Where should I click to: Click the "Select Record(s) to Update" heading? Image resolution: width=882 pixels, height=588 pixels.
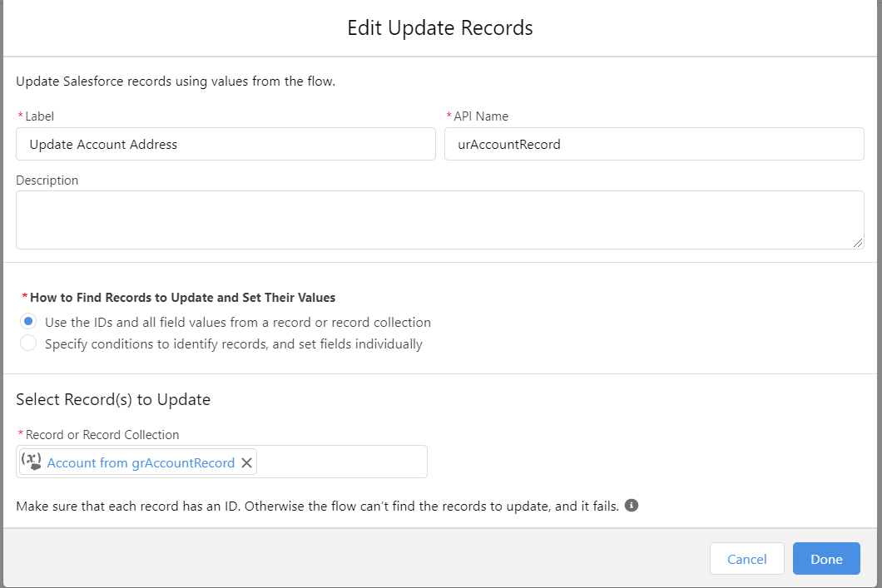(112, 399)
